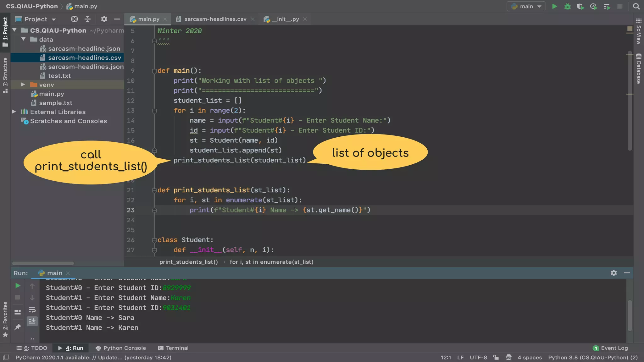Click Python 3.8 interpreter in status bar

(x=593, y=357)
